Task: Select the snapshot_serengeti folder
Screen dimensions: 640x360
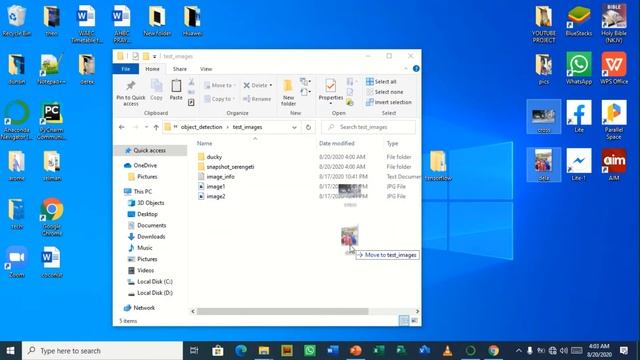Action: click(230, 167)
